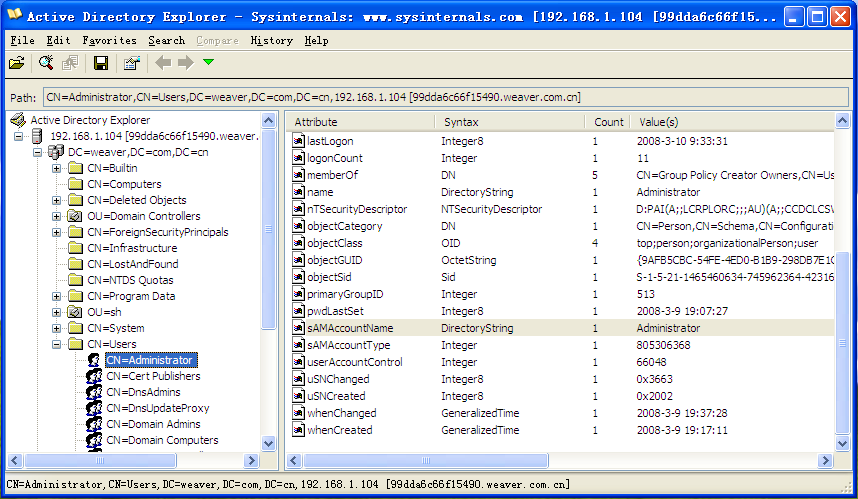Image resolution: width=858 pixels, height=499 pixels.
Task: Select the CN=Administrator user icon
Action: (x=94, y=360)
